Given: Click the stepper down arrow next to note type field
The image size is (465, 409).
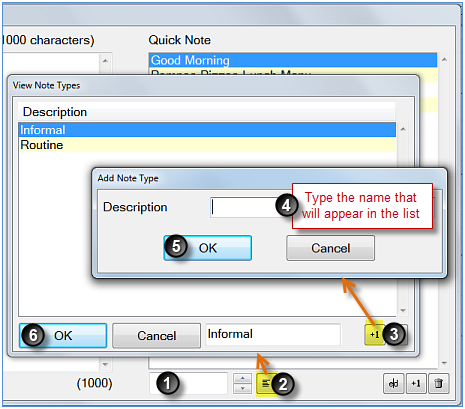Looking at the screenshot, I should pos(243,389).
